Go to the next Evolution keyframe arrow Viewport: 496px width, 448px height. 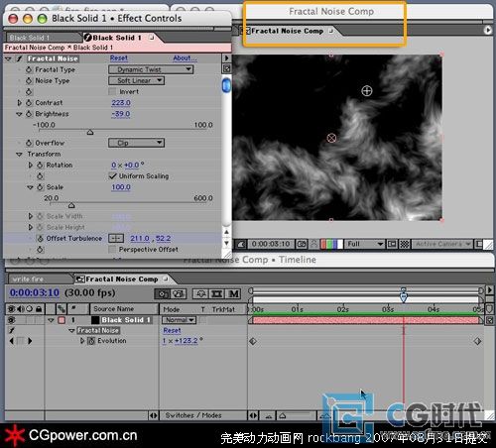pos(30,341)
